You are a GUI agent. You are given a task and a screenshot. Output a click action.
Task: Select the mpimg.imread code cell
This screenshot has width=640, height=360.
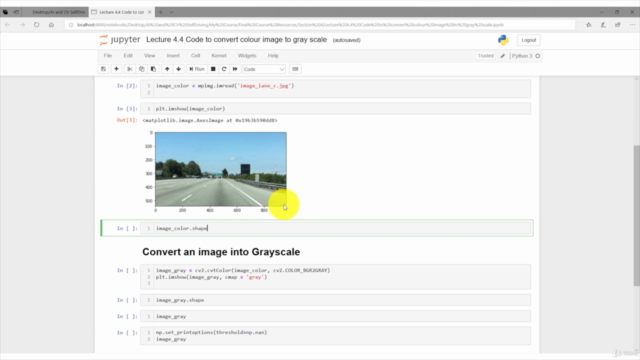[x=335, y=89]
